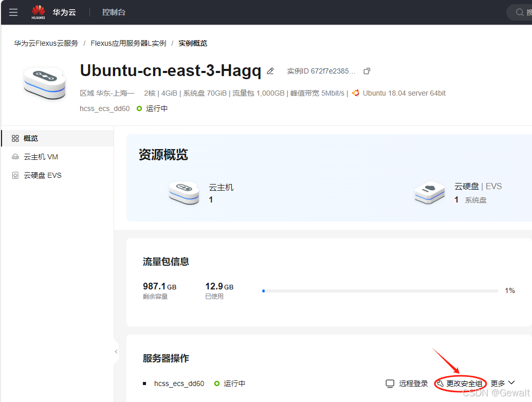Go to Flexus应用服务器L实例 breadcrumb

tap(129, 43)
